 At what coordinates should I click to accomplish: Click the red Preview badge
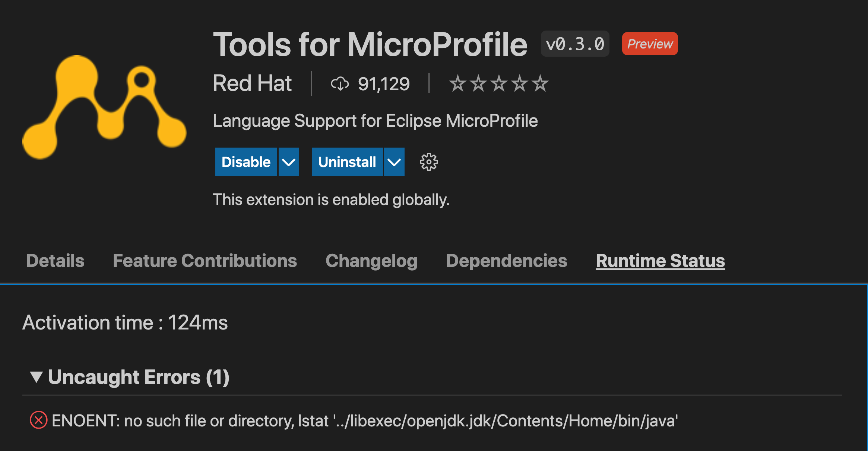(x=649, y=44)
